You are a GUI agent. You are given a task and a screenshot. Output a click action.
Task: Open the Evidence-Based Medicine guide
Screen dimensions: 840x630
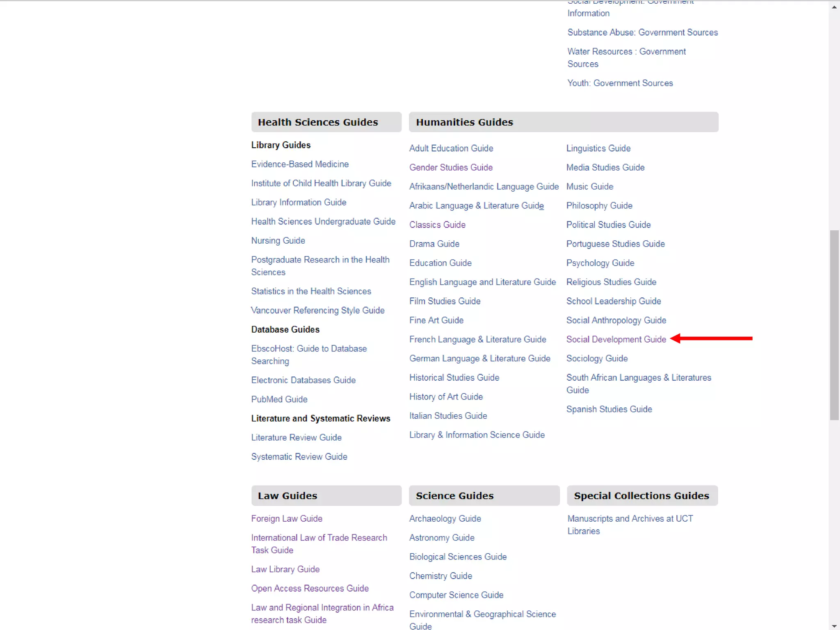pos(300,164)
